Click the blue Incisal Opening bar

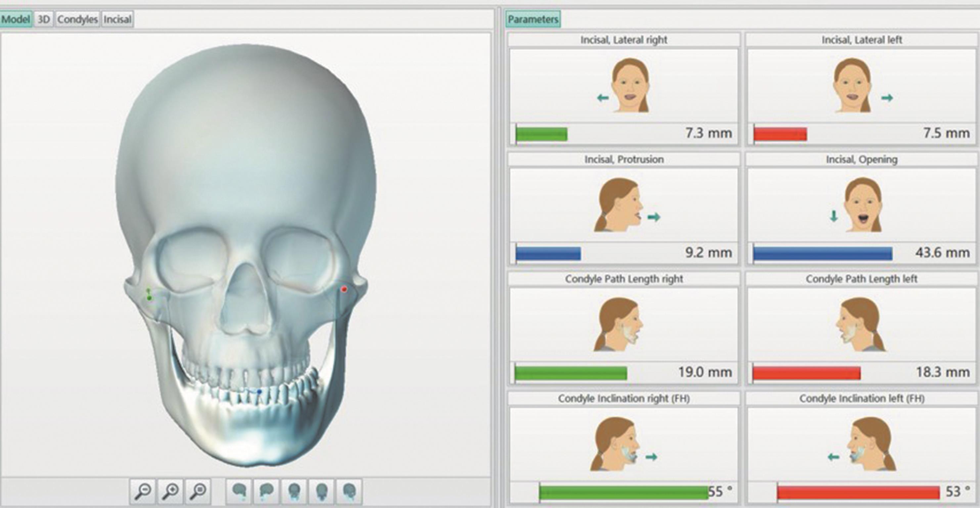click(823, 254)
